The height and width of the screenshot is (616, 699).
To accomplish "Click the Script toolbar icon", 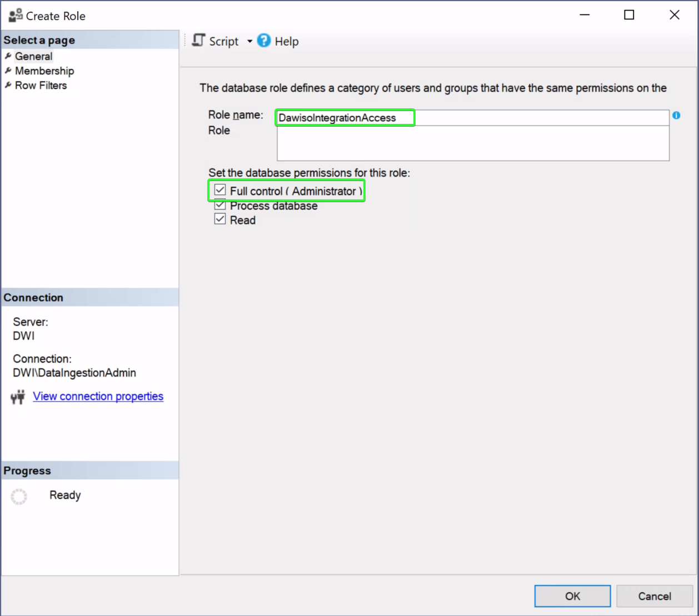I will tap(199, 41).
